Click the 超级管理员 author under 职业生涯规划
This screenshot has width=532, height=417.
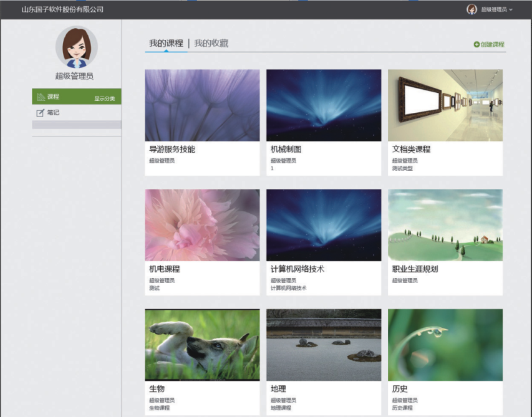[x=405, y=280]
